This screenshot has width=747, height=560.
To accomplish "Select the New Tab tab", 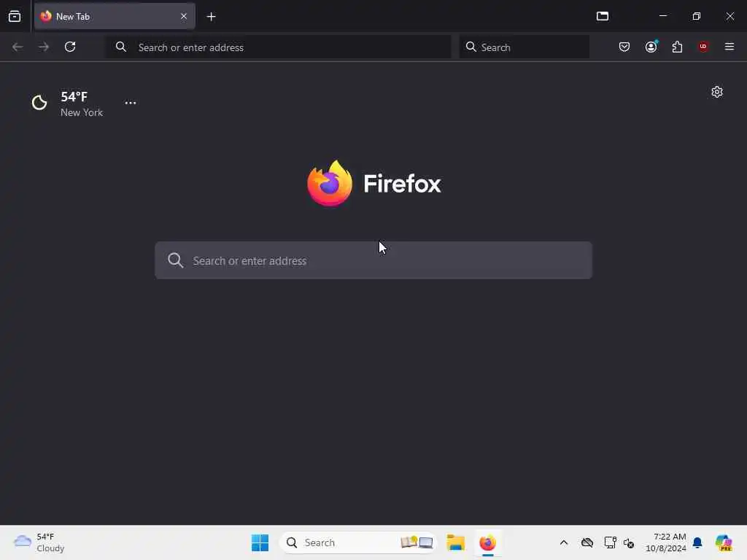I will point(115,16).
